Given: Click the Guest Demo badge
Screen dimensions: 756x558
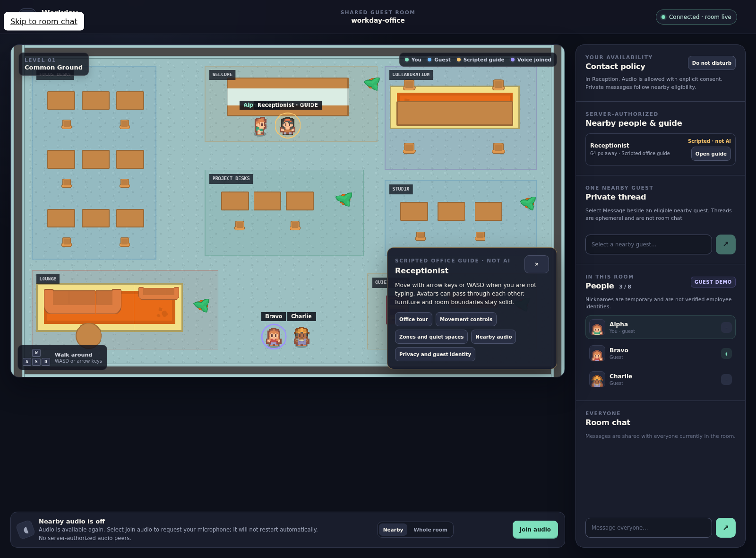Looking at the screenshot, I should pyautogui.click(x=713, y=282).
